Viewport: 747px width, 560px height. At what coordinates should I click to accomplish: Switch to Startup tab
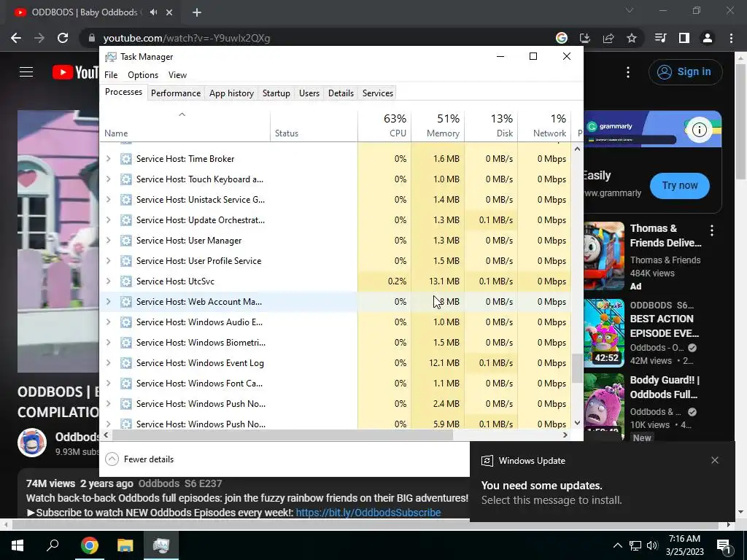(x=276, y=93)
